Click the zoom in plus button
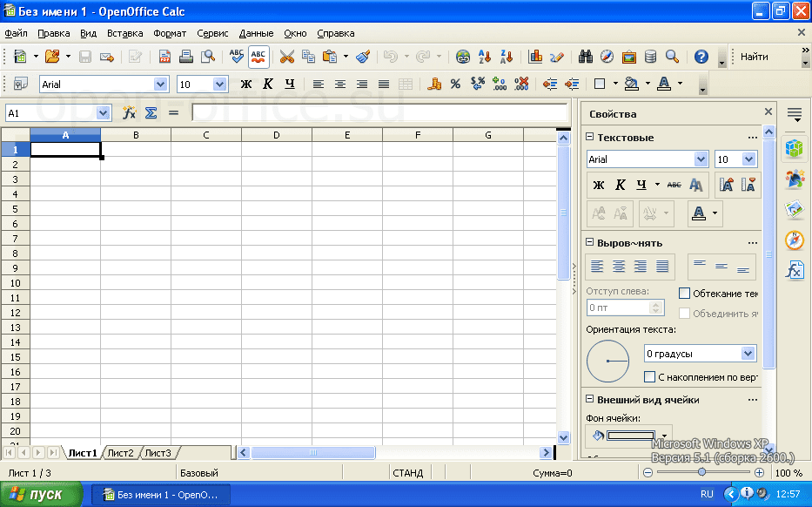Screen dimensions: 812x507 [759, 473]
